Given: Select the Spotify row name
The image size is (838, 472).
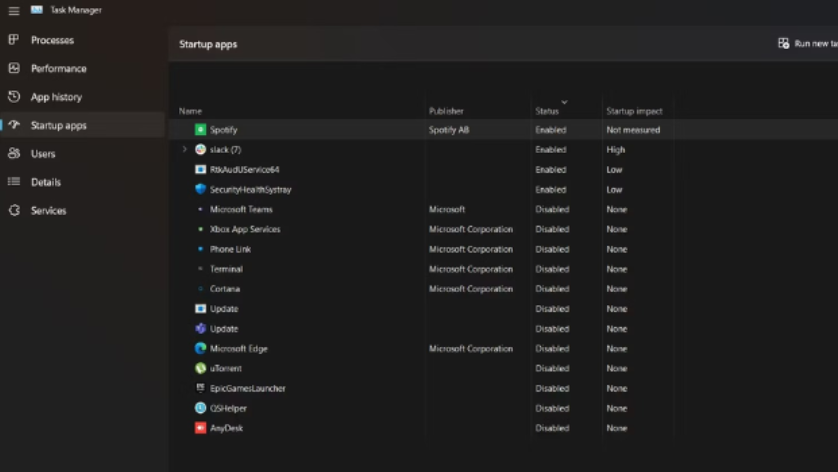Looking at the screenshot, I should pos(223,129).
